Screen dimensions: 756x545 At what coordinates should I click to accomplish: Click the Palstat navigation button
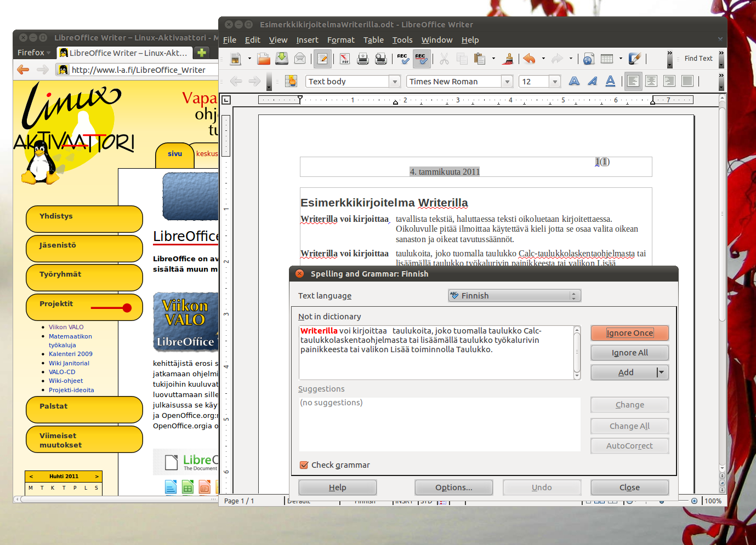tap(84, 409)
